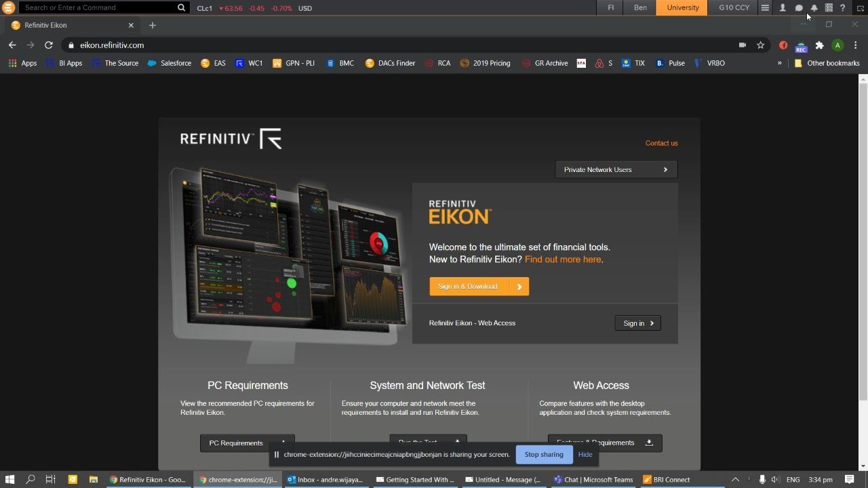Open the VRBO bookmark
The image size is (868, 488).
click(x=709, y=63)
